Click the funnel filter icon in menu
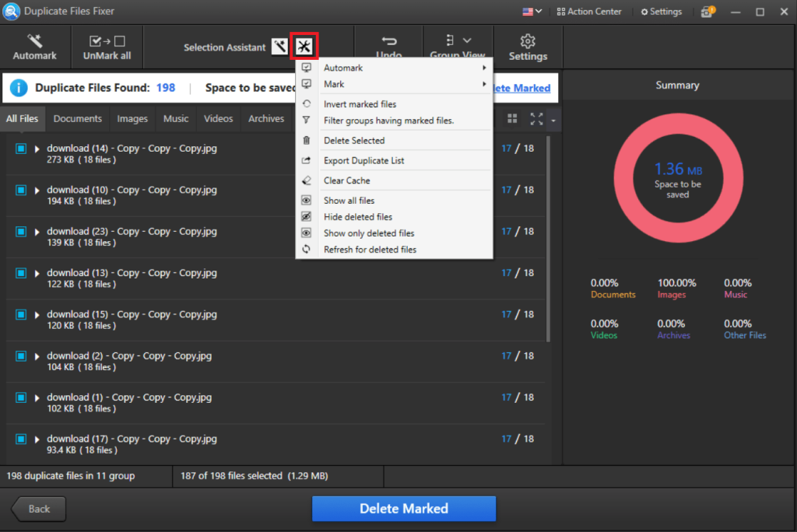This screenshot has width=797, height=532. (307, 120)
